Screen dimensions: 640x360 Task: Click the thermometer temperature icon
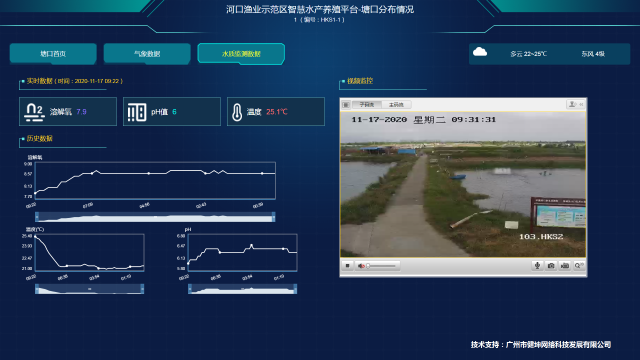coord(237,112)
